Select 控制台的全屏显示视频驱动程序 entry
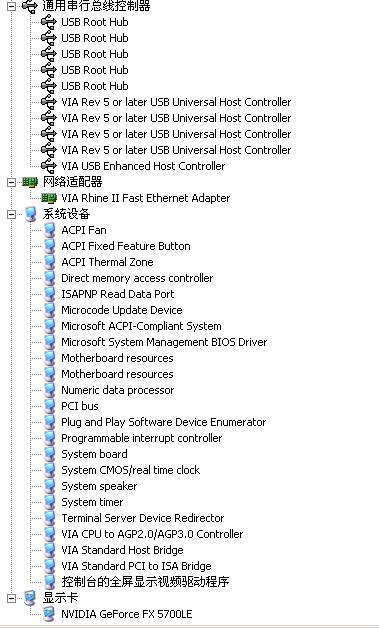379x628 pixels. (x=145, y=582)
